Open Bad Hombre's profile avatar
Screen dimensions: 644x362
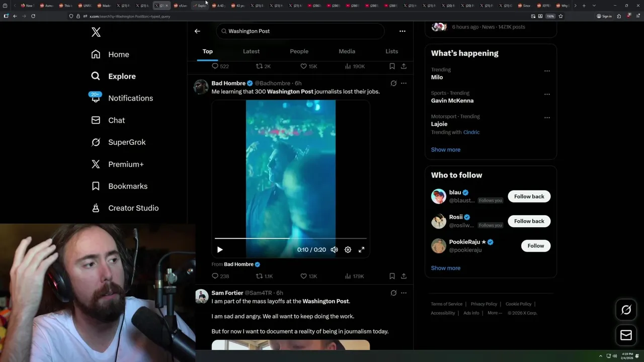tap(201, 87)
